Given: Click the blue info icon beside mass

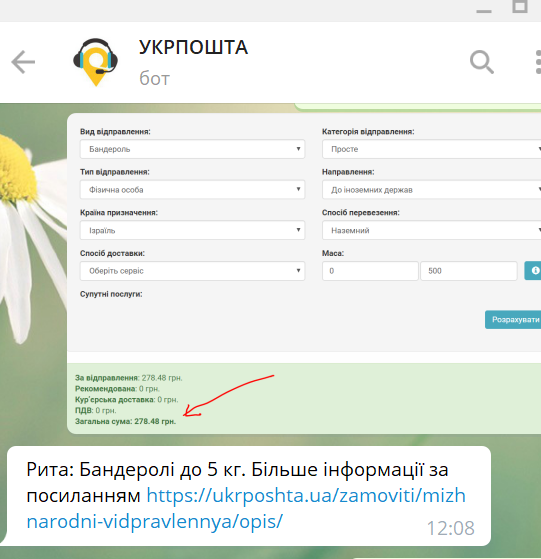Looking at the screenshot, I should [x=533, y=271].
